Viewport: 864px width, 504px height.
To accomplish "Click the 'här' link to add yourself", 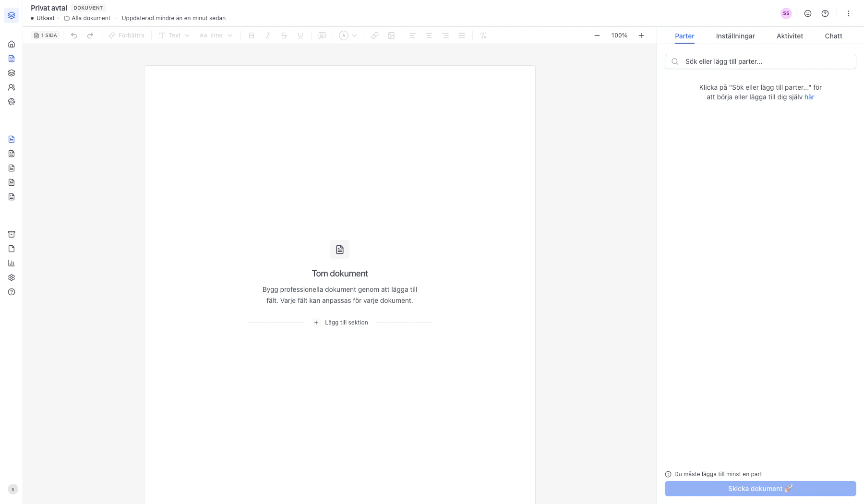I will [809, 97].
